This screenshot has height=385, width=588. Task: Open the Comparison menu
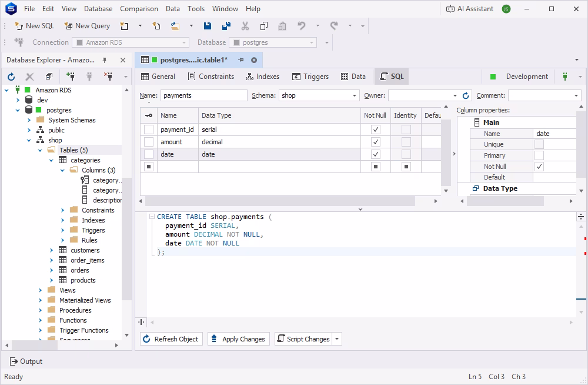point(139,9)
